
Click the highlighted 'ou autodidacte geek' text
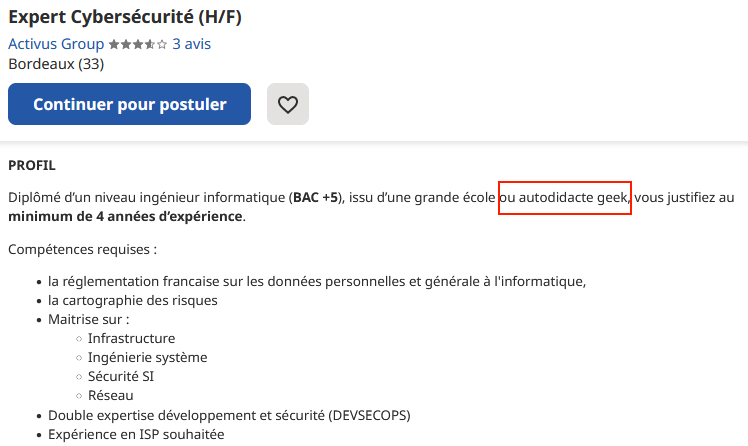565,197
